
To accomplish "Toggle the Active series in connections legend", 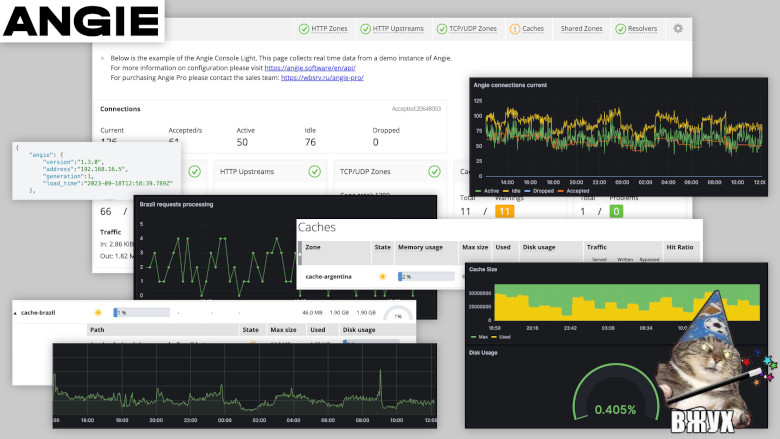I will pyautogui.click(x=488, y=190).
